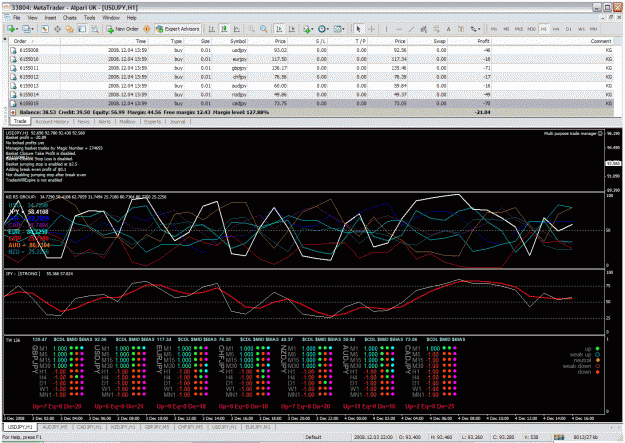Switch to M5 timeframe
Screen dimensions: 625x443
pyautogui.click(x=506, y=29)
